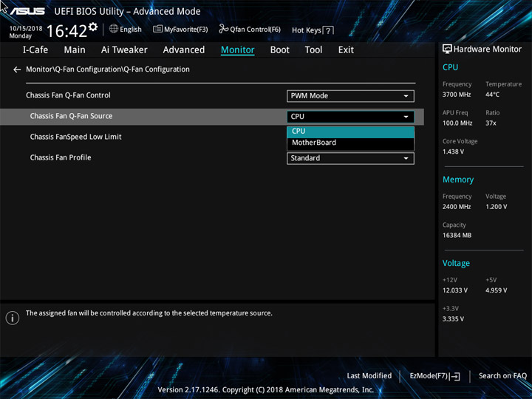Click the Monitor\Q-Fan Configuration breadcrumb path

pyautogui.click(x=108, y=69)
